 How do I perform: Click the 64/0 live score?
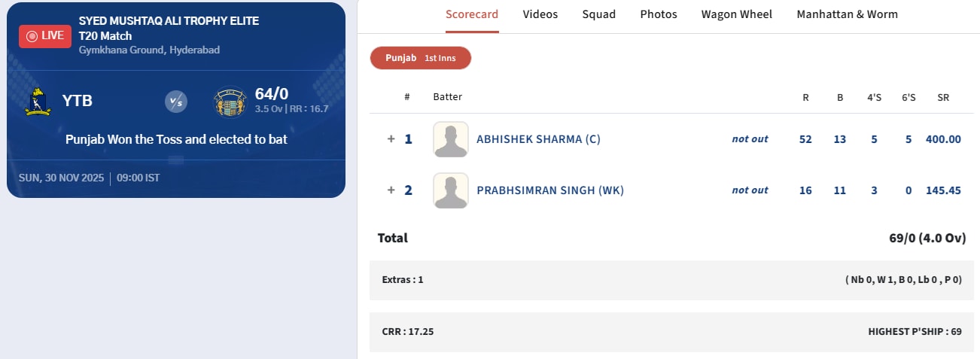point(271,94)
